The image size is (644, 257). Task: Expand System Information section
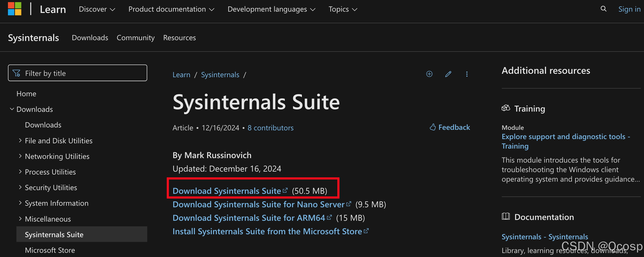point(20,203)
